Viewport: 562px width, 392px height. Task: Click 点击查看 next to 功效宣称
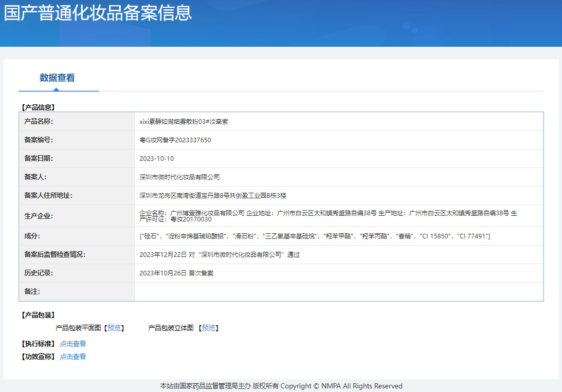[x=73, y=357]
